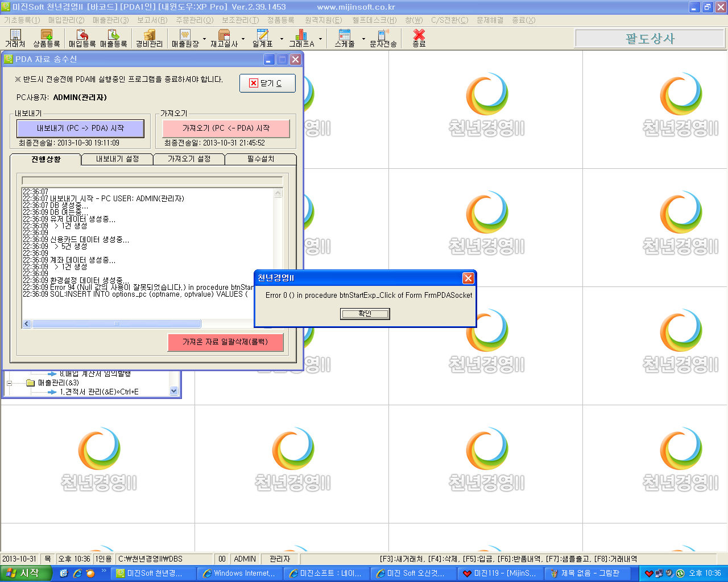Open the 일계표 notepad icon
This screenshot has height=582, width=728.
[262, 39]
